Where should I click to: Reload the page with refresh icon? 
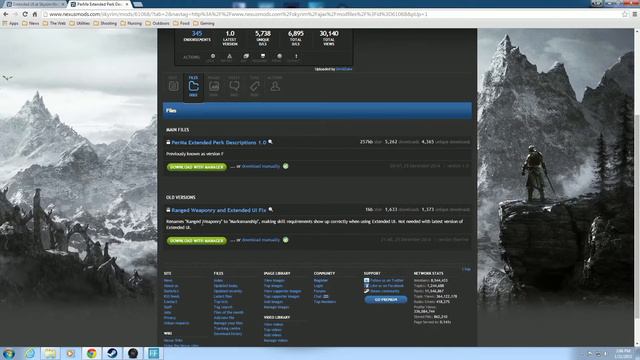coord(25,14)
